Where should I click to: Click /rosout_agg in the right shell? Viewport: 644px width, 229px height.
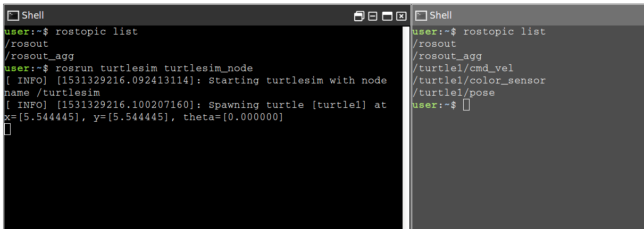[x=447, y=56]
